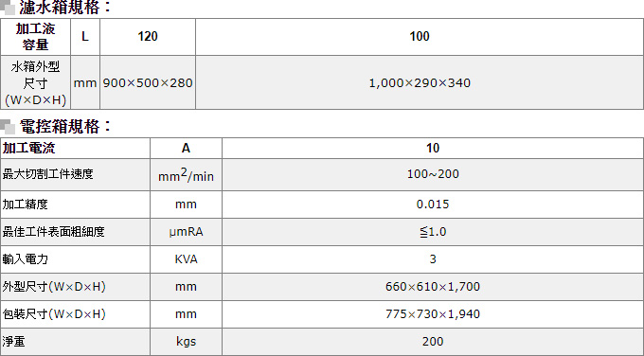Select the 660×610×1,700 dimension value
Screen dimensions: 644x356
tap(433, 287)
